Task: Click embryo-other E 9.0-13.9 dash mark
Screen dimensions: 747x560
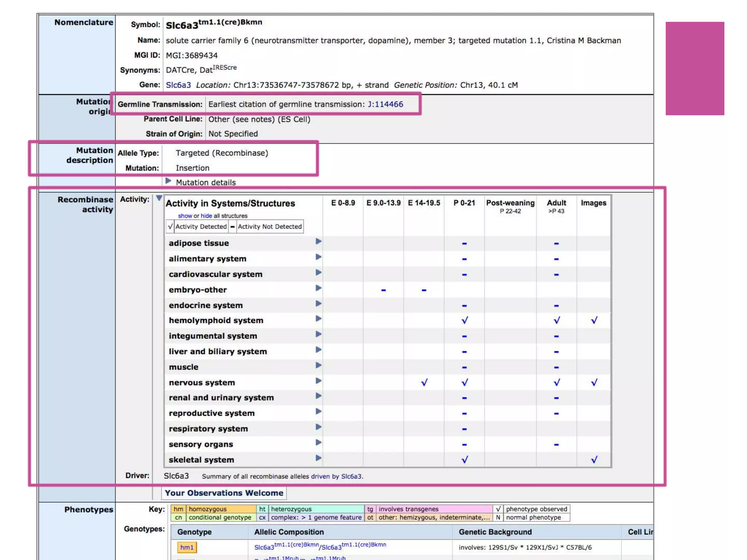Action: click(x=383, y=290)
